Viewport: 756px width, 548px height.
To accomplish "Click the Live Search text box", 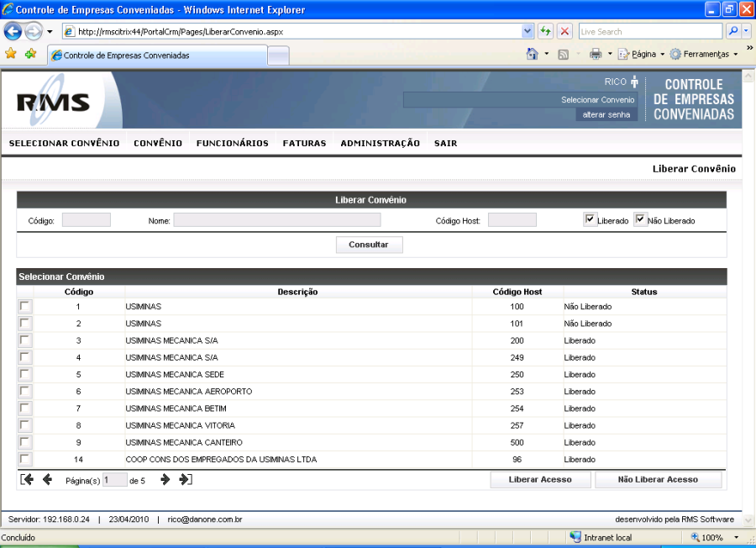I will pyautogui.click(x=650, y=31).
